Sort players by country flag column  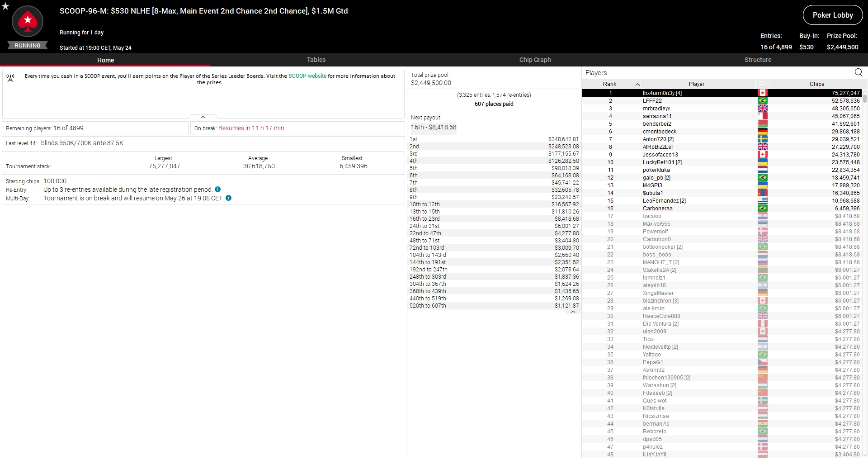point(762,84)
